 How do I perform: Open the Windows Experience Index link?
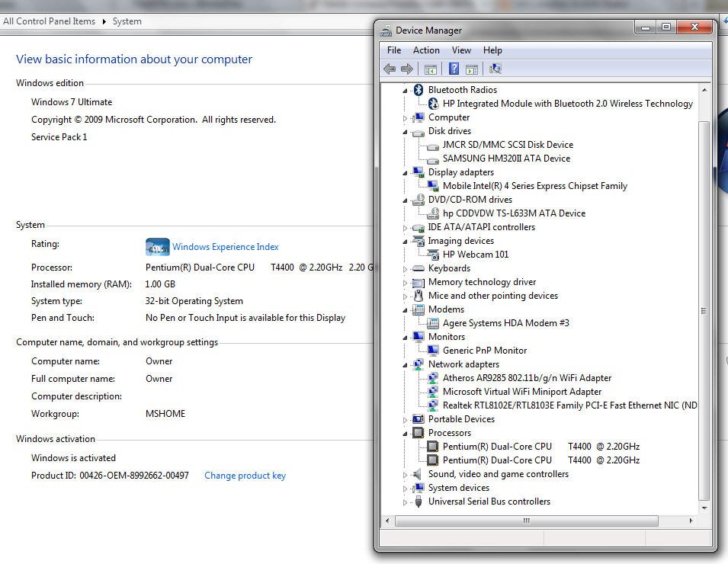(225, 247)
